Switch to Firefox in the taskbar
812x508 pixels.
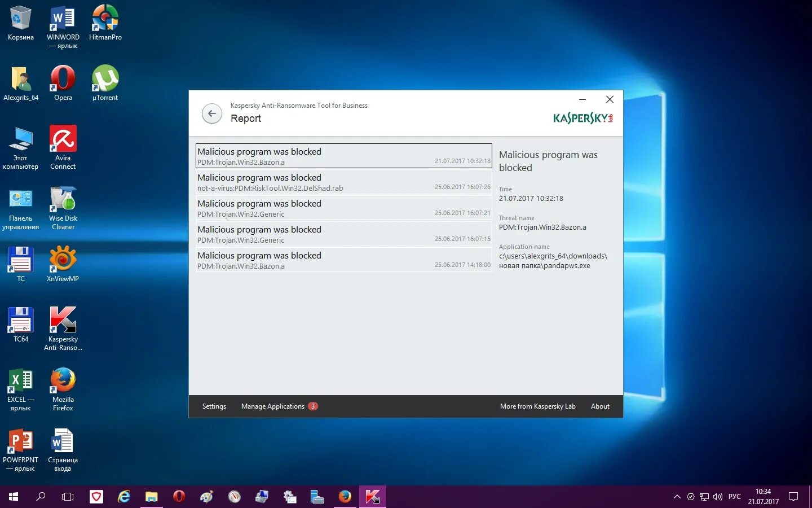[345, 497]
